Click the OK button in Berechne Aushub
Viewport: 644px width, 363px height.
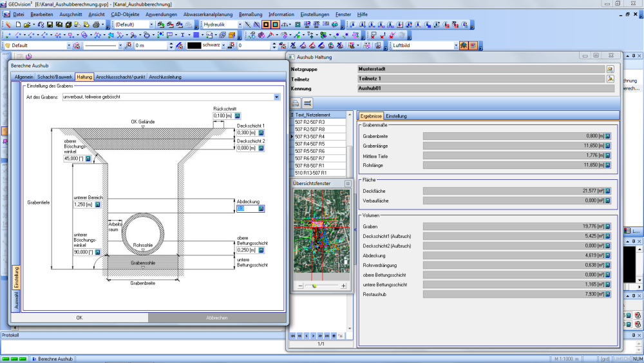click(x=79, y=318)
